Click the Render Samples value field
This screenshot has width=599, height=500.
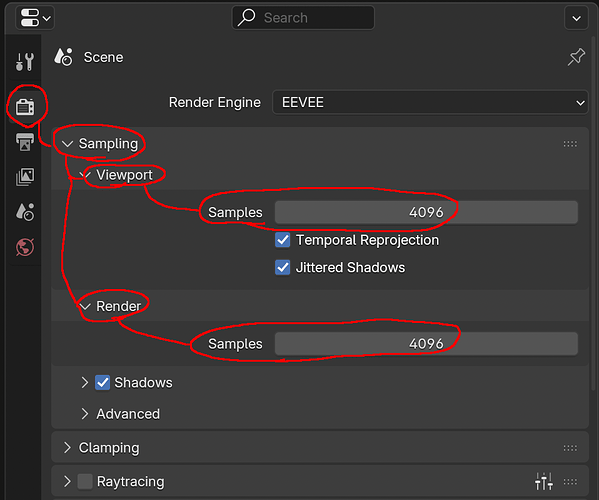[426, 344]
